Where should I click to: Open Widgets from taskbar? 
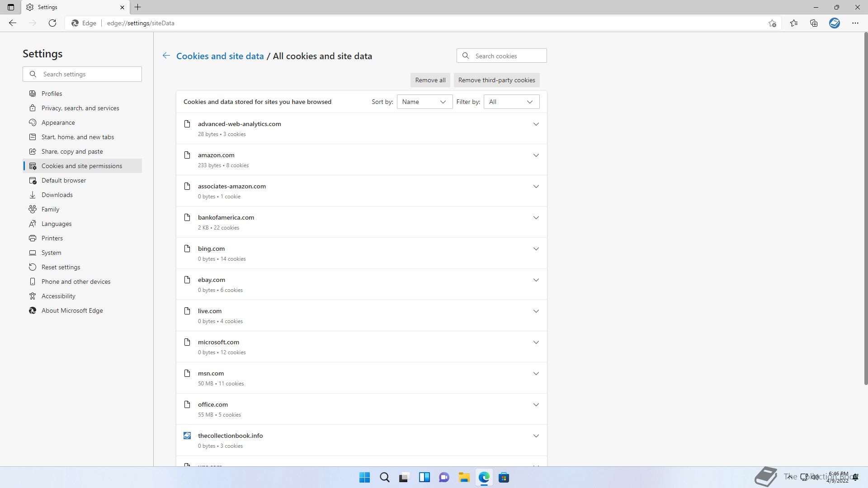click(x=425, y=478)
